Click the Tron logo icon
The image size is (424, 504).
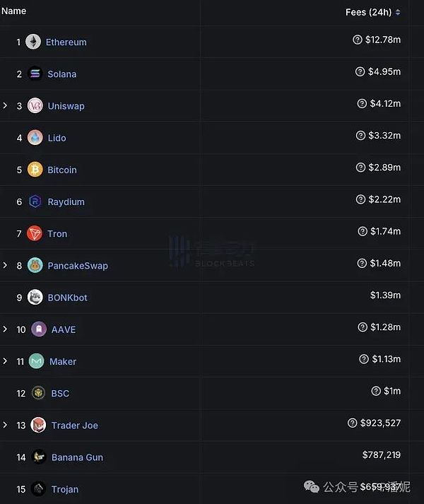pyautogui.click(x=35, y=233)
